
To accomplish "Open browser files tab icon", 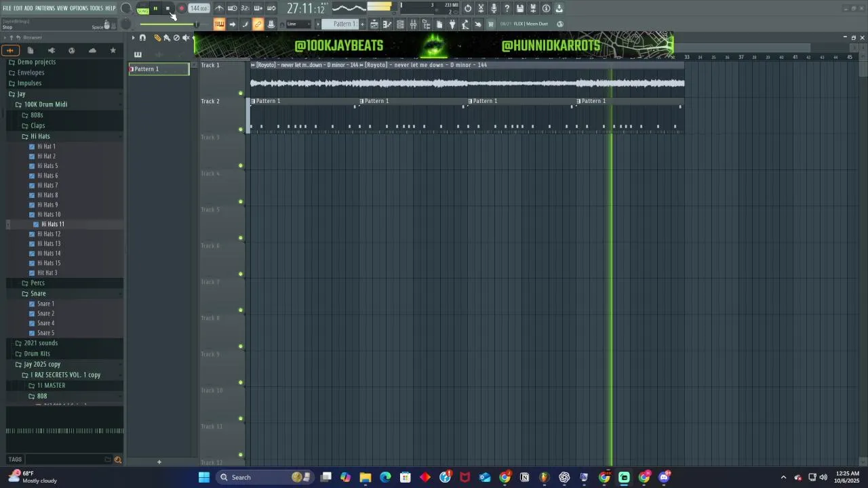I will click(x=31, y=50).
